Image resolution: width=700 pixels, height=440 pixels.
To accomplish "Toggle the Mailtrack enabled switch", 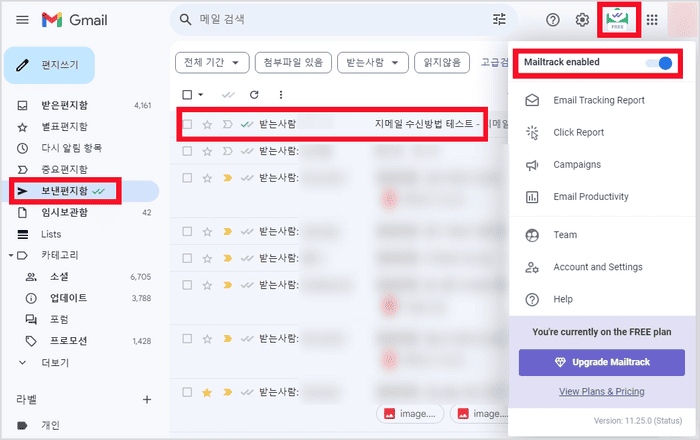I will point(659,63).
